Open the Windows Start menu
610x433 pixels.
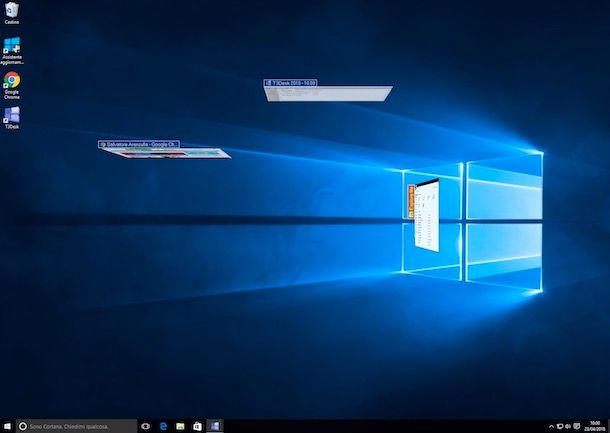(x=7, y=426)
